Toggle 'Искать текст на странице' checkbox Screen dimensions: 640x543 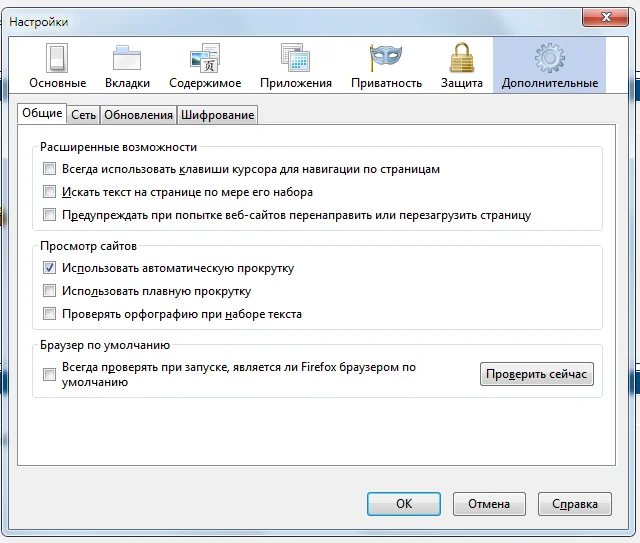tap(50, 192)
